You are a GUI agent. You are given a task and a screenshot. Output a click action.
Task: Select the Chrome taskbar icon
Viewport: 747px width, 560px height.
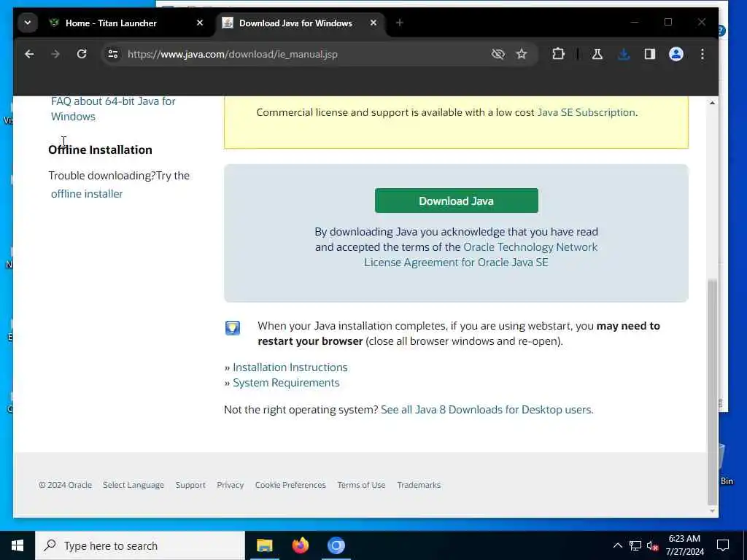[336, 545]
